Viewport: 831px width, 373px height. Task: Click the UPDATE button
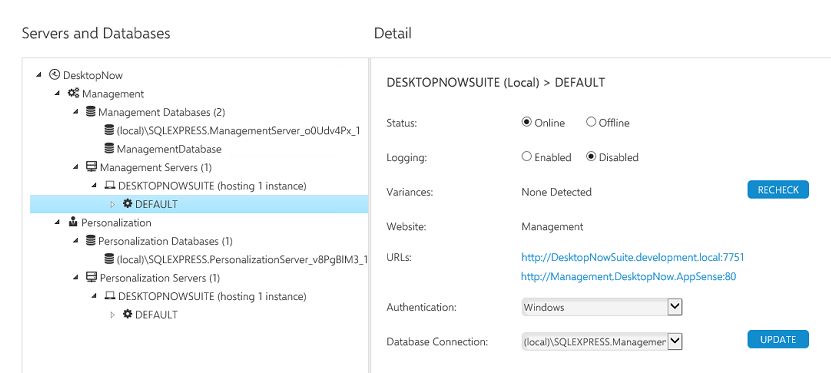point(778,340)
